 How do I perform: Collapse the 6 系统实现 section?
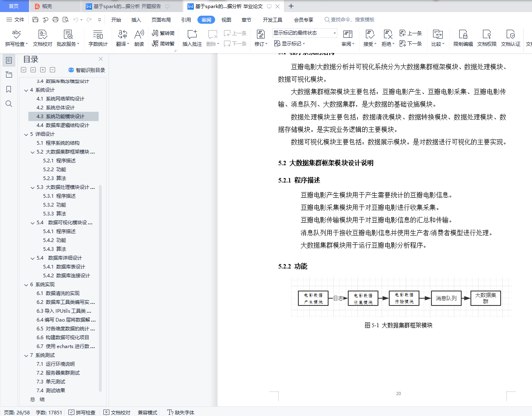(26, 285)
